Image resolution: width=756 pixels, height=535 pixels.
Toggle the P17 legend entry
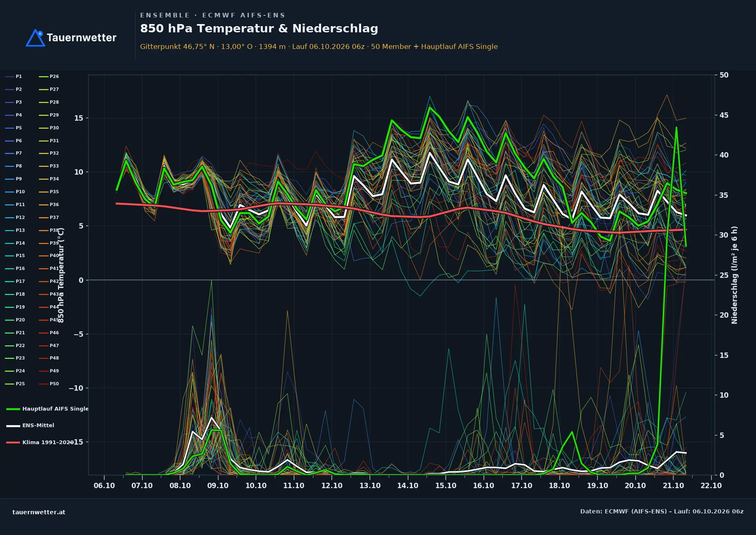(x=15, y=281)
